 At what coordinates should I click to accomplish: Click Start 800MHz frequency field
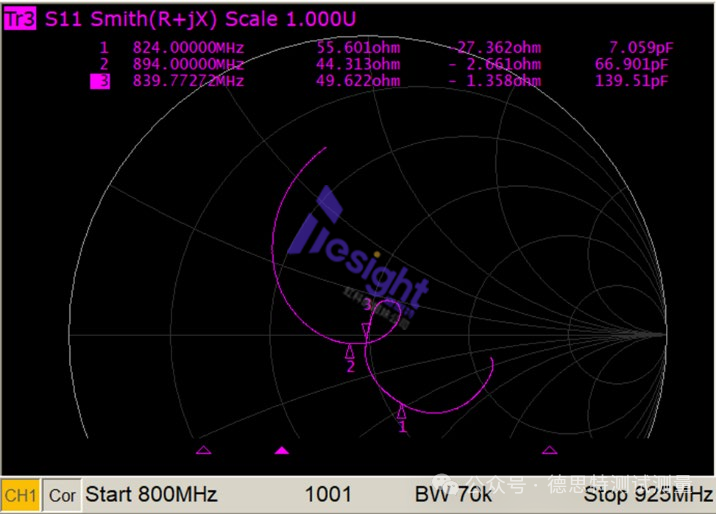pyautogui.click(x=151, y=494)
